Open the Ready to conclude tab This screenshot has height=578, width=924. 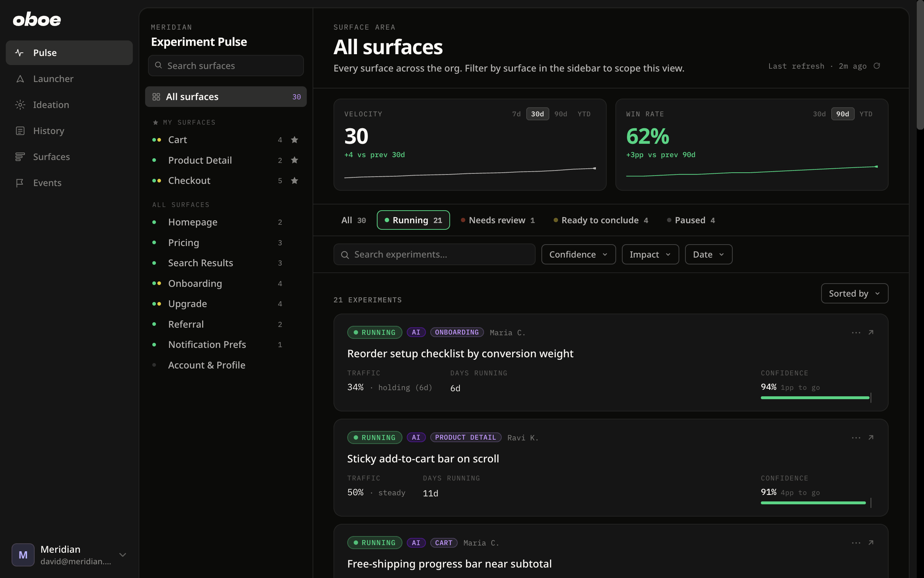click(601, 220)
